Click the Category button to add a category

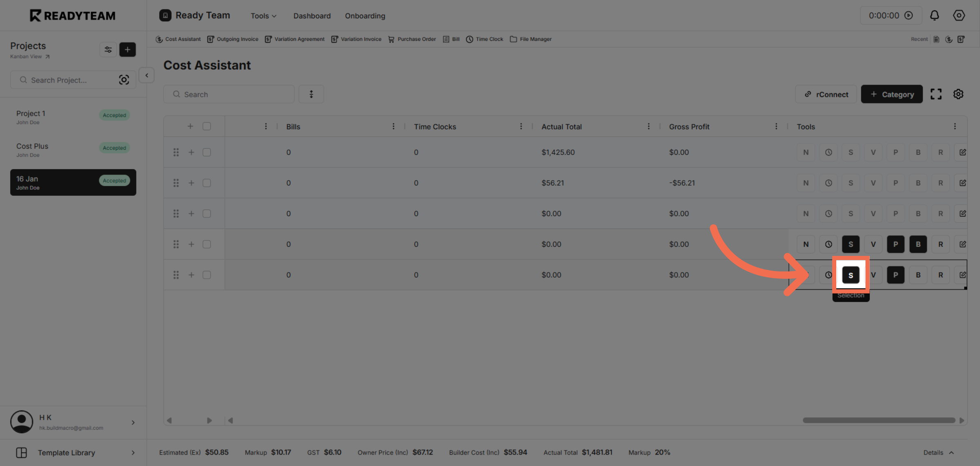tap(891, 94)
